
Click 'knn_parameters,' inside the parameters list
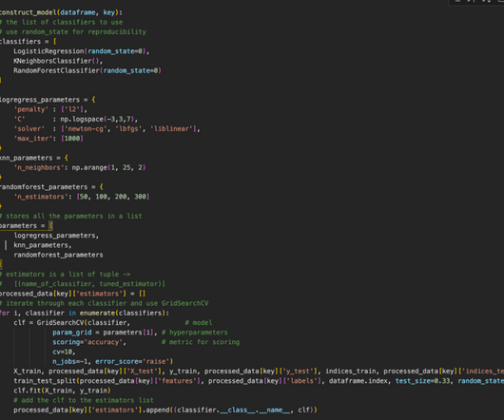[43, 245]
